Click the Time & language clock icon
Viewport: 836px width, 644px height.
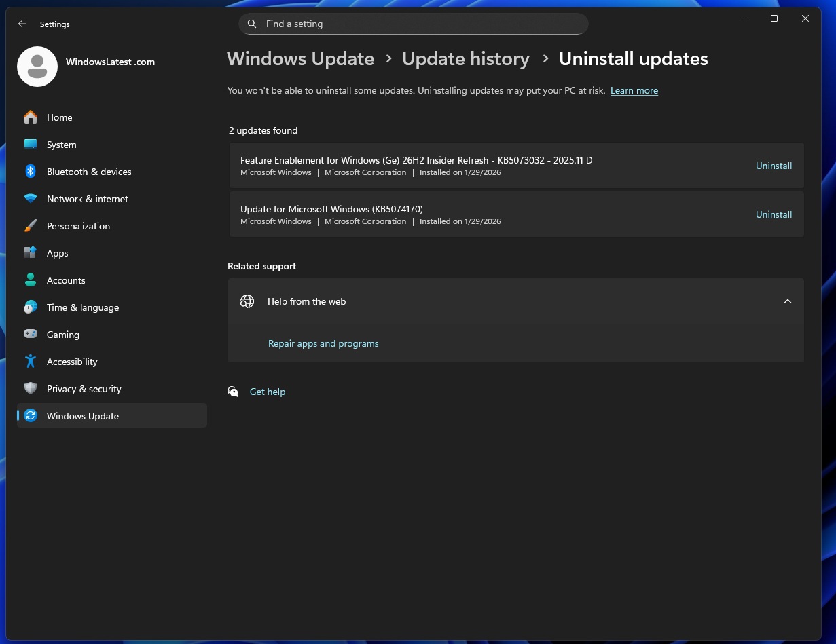[30, 307]
